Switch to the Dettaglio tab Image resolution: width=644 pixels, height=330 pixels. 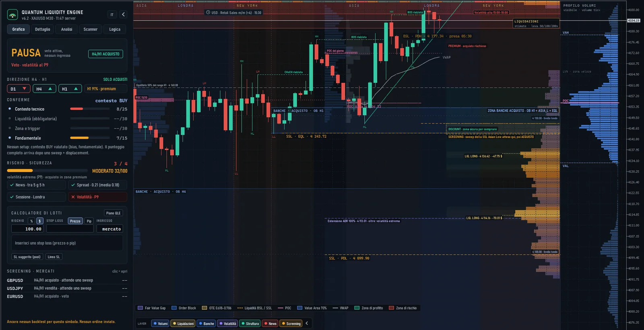click(x=43, y=29)
